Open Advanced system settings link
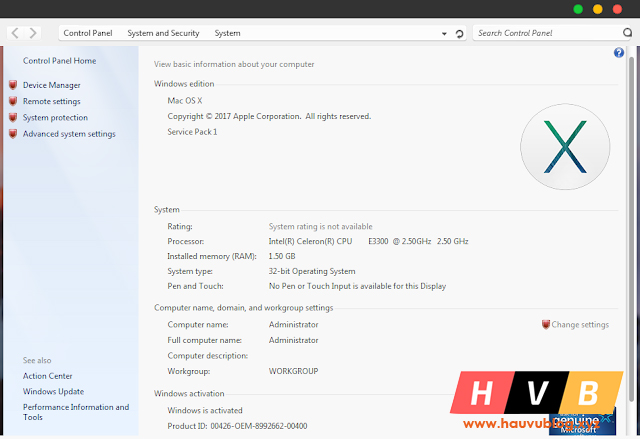The width and height of the screenshot is (640, 439). click(x=69, y=134)
